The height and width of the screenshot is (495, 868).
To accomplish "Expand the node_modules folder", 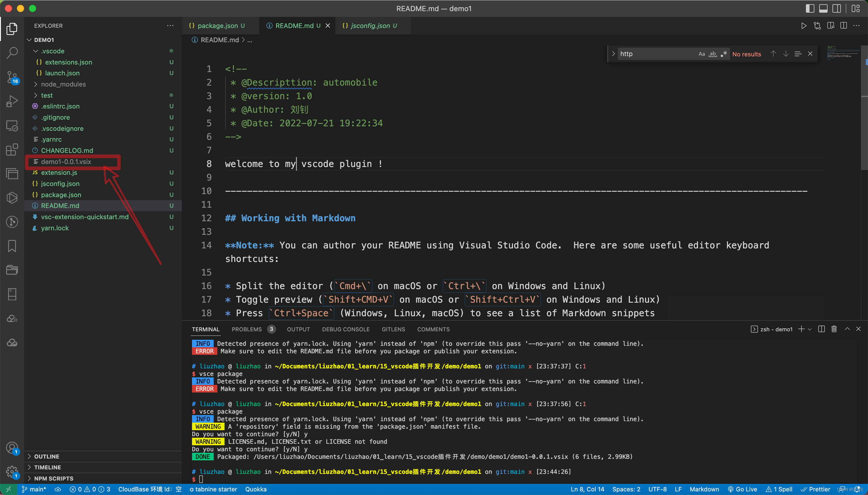I will click(x=63, y=84).
